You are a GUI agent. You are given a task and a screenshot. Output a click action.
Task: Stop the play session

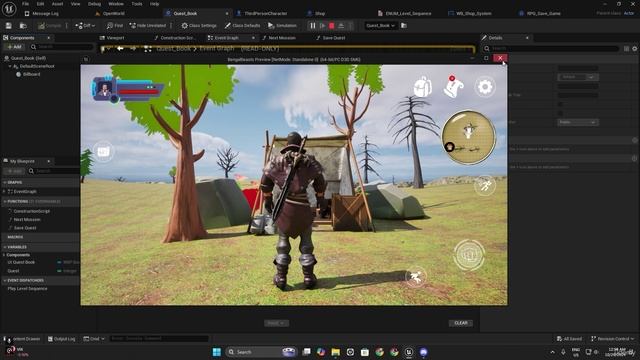coord(332,26)
